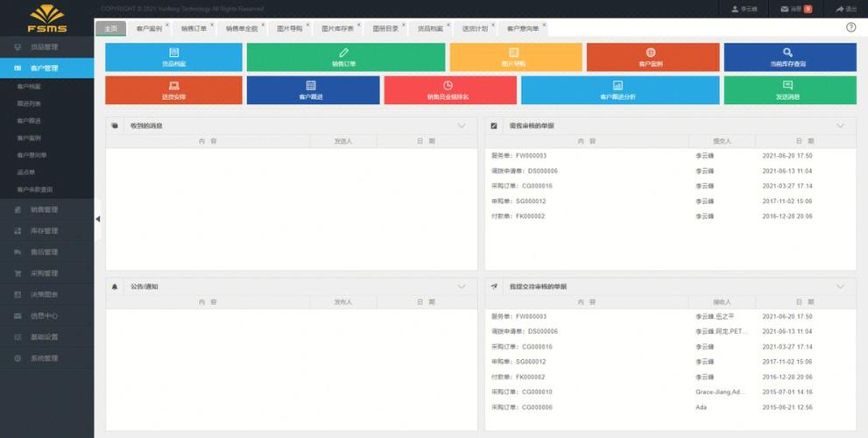Image resolution: width=868 pixels, height=438 pixels.
Task: Click the 发送人 column header in 收到的消息
Action: coord(343,141)
